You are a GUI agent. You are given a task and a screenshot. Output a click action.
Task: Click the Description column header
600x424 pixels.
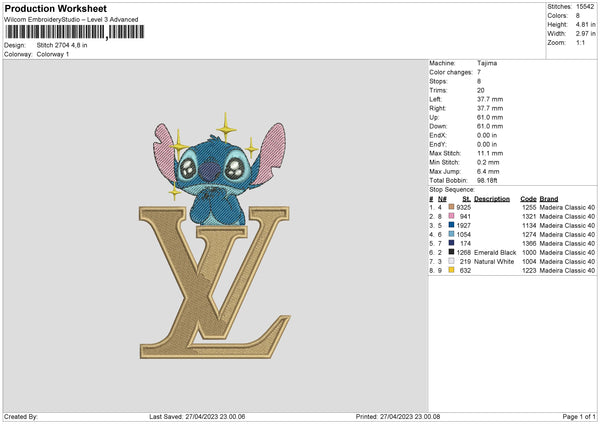[492, 199]
